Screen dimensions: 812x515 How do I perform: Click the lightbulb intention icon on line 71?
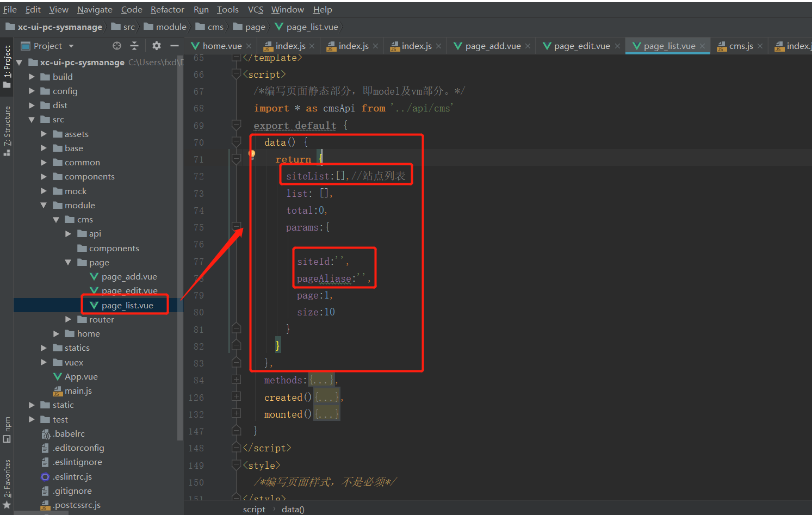252,154
